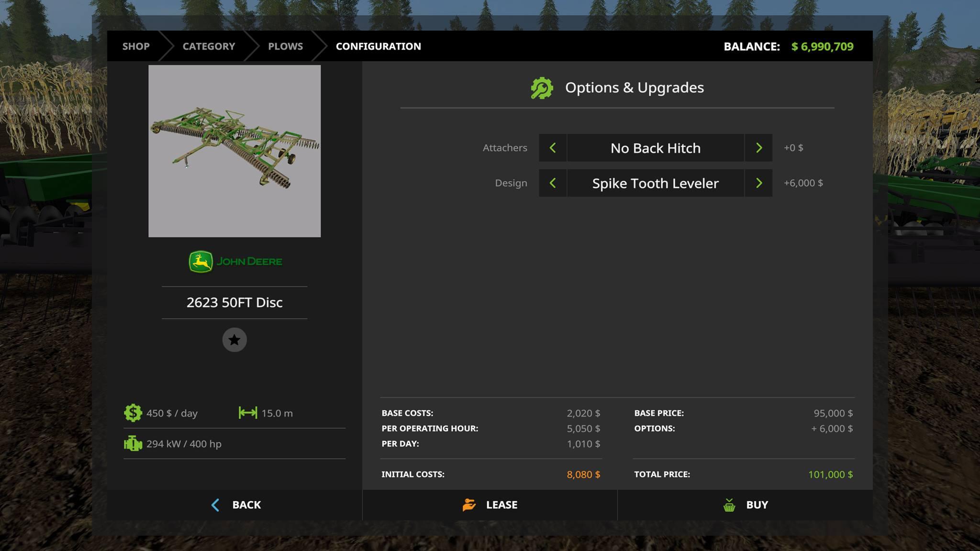Click the No Back Hitch selection field
The height and width of the screenshot is (551, 980).
coord(655,148)
